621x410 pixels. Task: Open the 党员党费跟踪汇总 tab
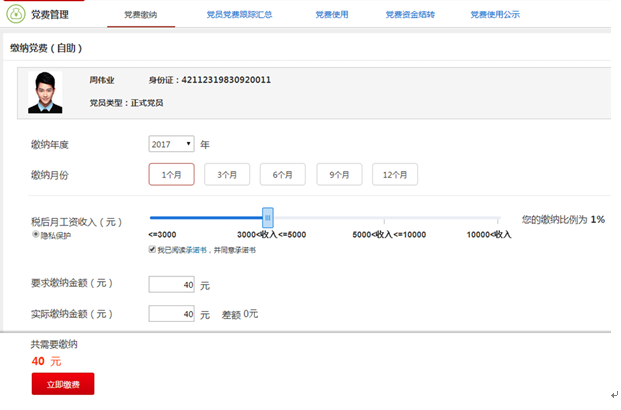click(x=238, y=15)
